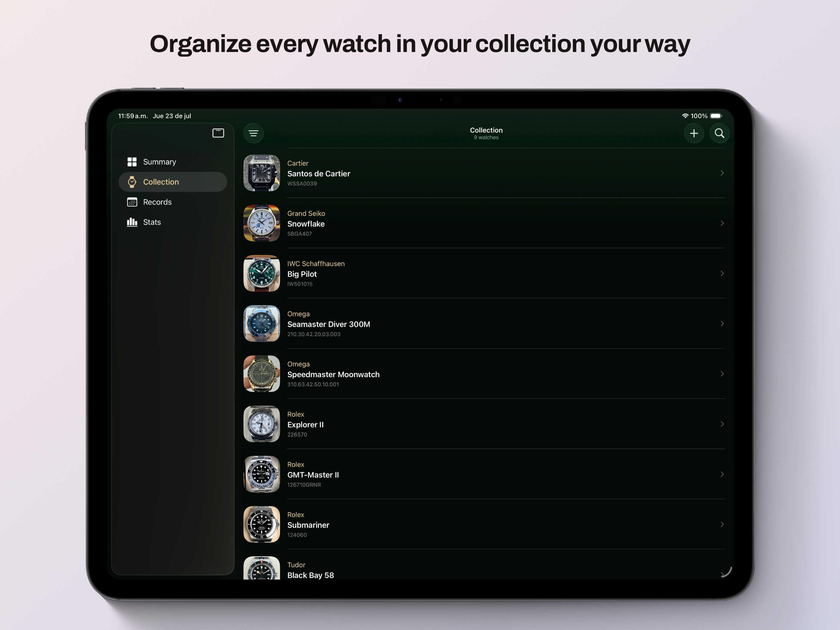Click reference number WSSA0039
The width and height of the screenshot is (840, 630).
point(302,184)
